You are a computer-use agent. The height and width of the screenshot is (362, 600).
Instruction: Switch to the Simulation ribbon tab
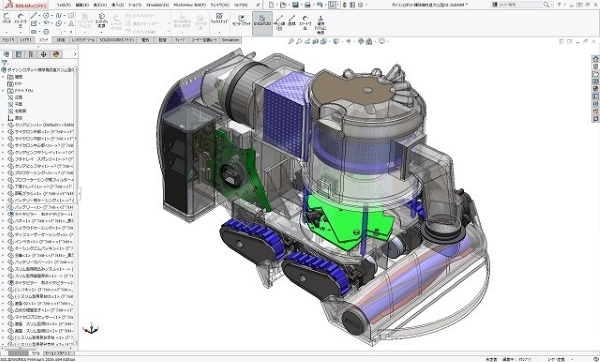[x=230, y=40]
